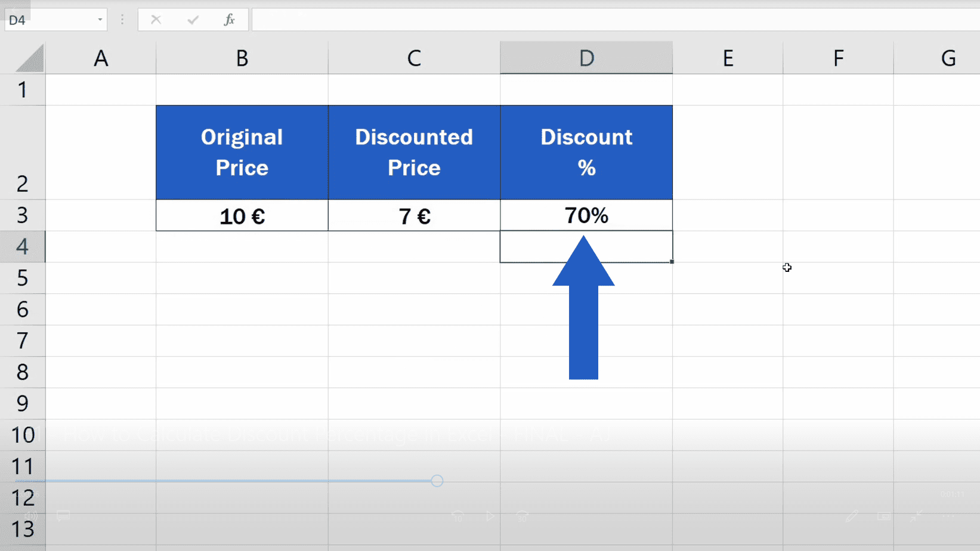Select row 4 header
This screenshot has height=551, width=980.
(23, 247)
